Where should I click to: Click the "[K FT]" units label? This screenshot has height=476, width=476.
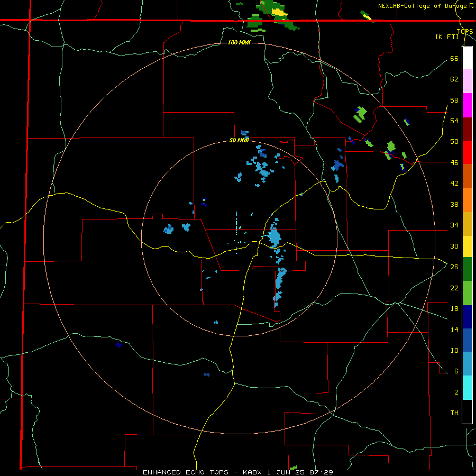click(447, 36)
